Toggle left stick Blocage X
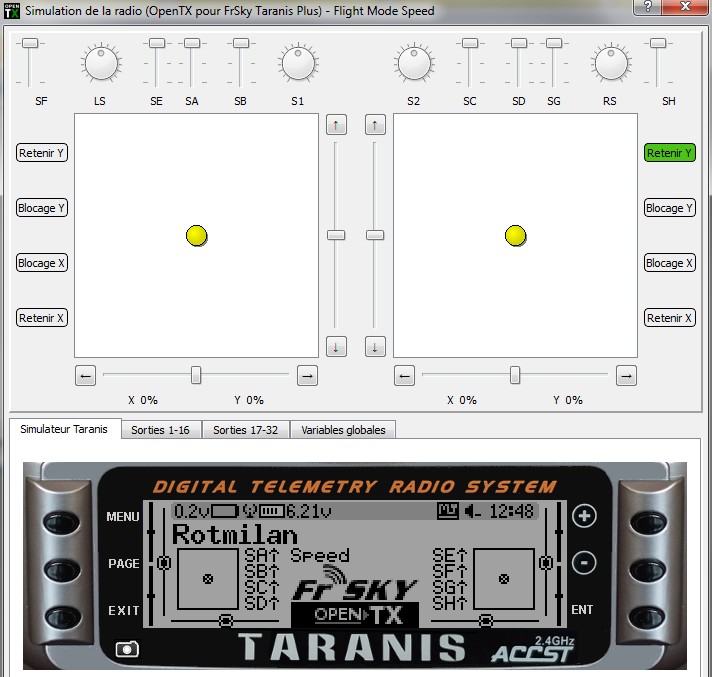 (42, 262)
